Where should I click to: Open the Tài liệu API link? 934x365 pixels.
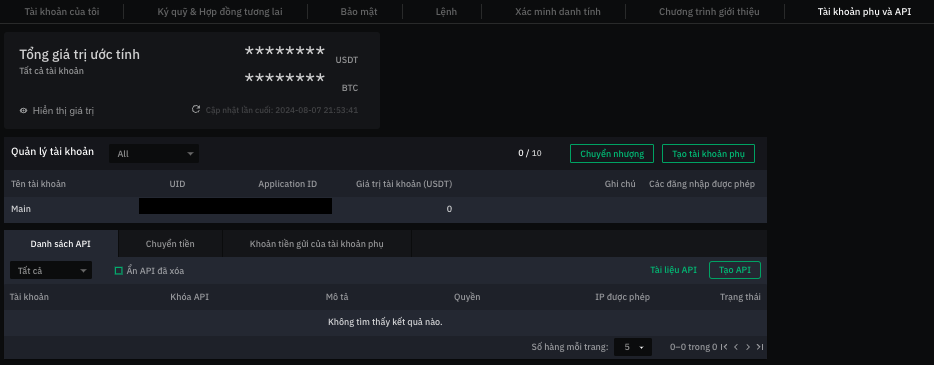(x=673, y=270)
